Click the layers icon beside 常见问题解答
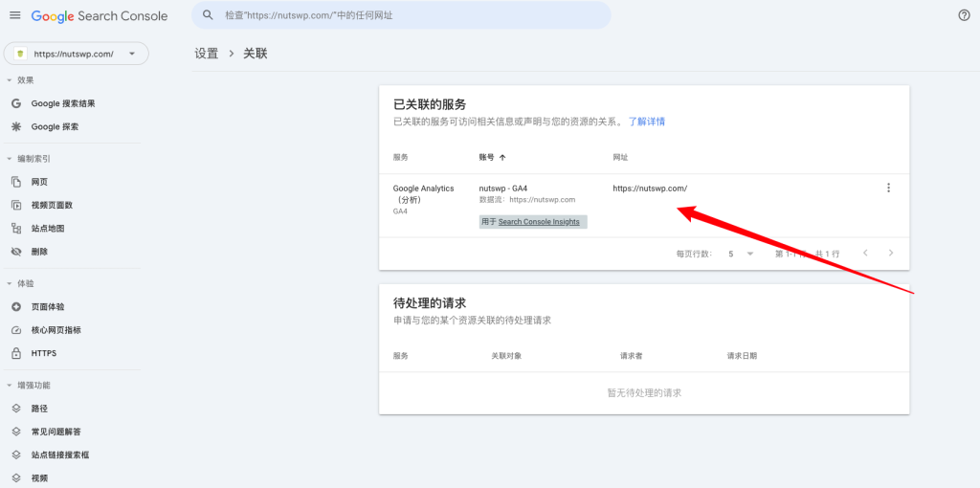The image size is (980, 488). tap(17, 432)
